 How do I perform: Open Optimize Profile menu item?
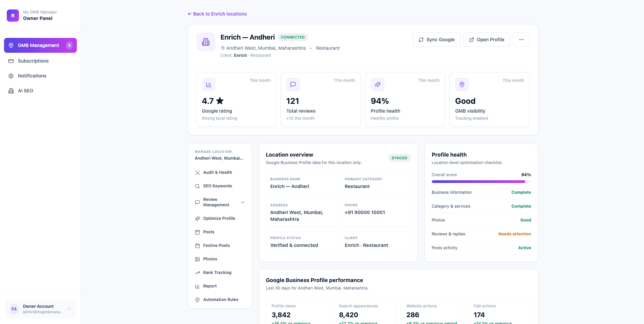[x=220, y=218]
